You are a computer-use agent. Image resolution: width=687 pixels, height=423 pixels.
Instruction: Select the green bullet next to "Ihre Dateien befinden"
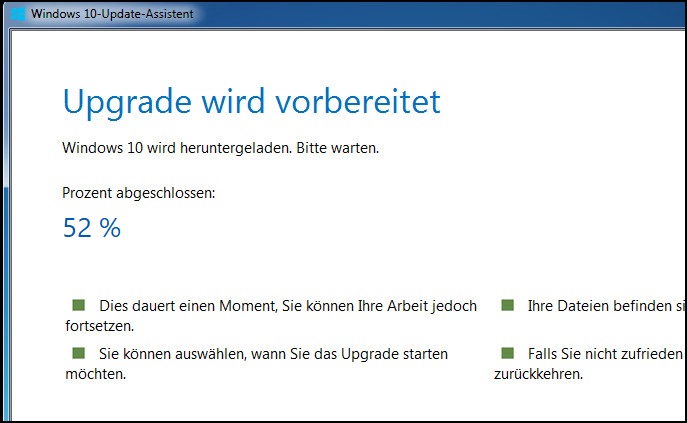(x=507, y=304)
